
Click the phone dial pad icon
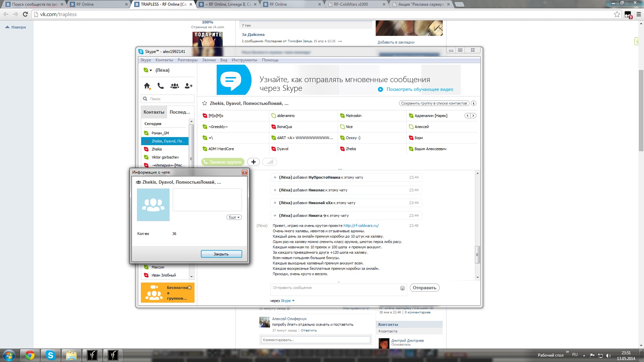161,86
